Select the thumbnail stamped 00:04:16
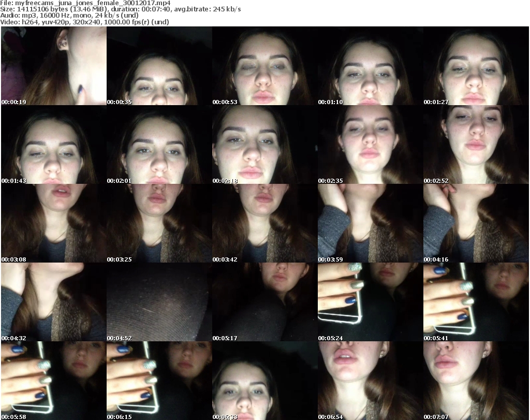Viewport: 530px width, 420px height. 476,224
